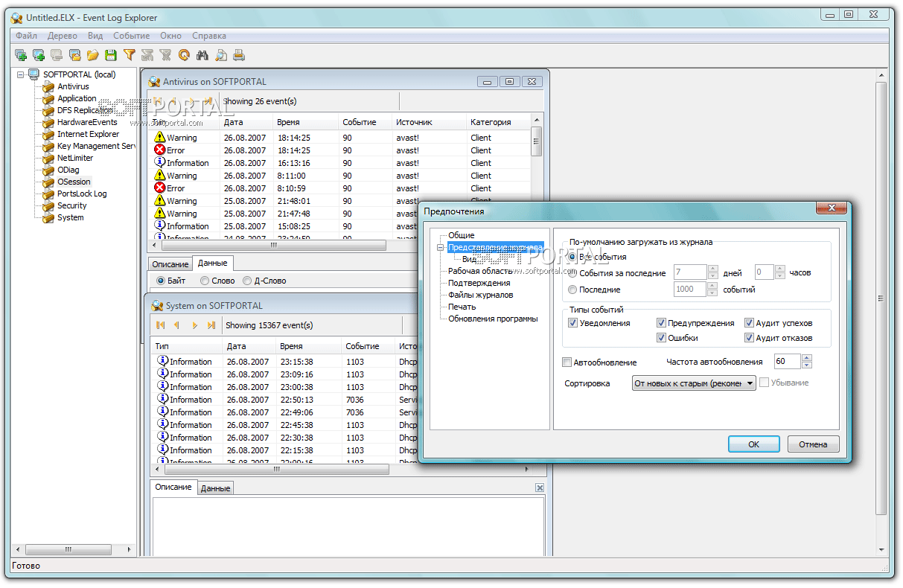The image size is (903, 588).
Task: Select 'Key Management Serv' log in tree
Action: coord(96,147)
